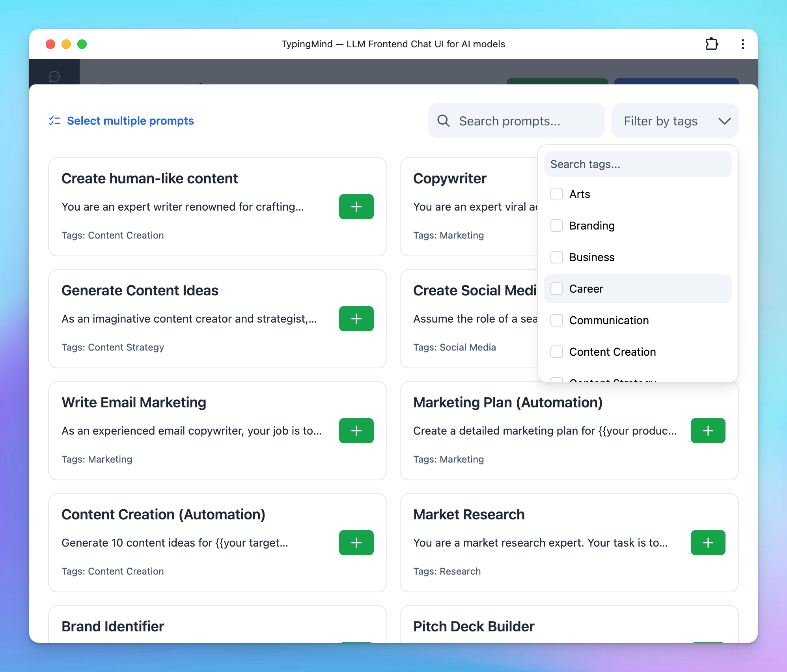Add Content Creation (Automation) prompt

(356, 543)
